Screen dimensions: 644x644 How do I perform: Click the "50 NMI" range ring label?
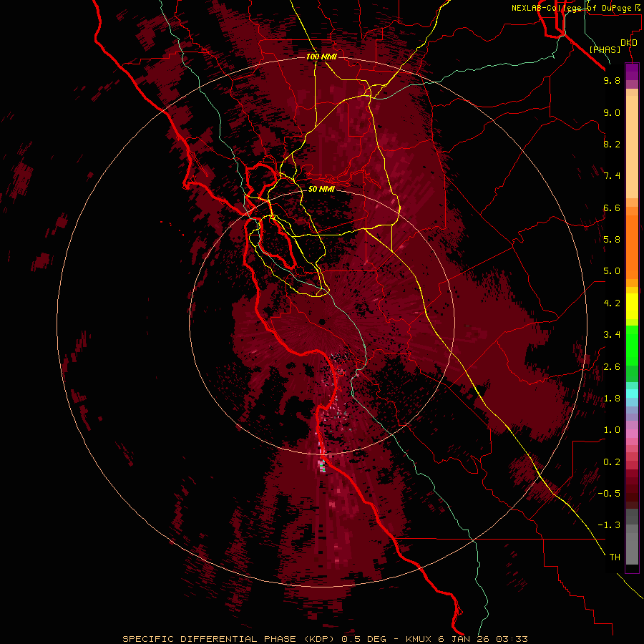[x=321, y=190]
